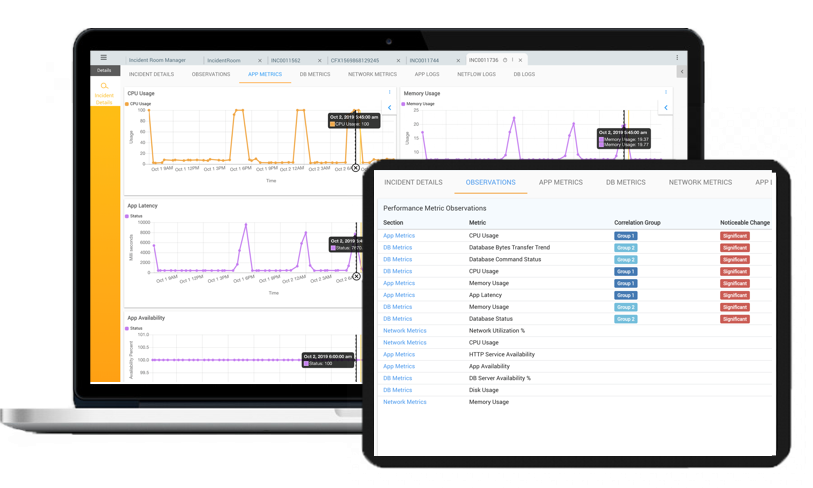The width and height of the screenshot is (813, 488).
Task: Click the Correlation Group column header
Action: tap(637, 222)
